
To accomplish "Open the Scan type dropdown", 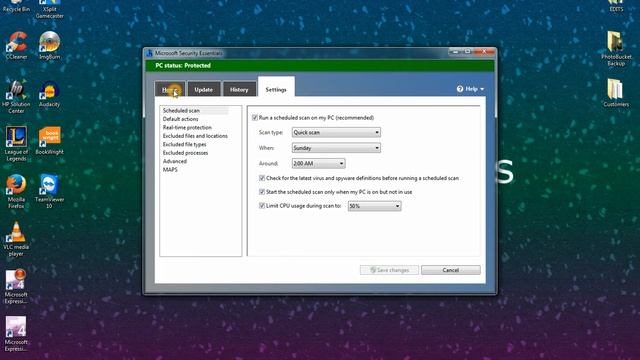I will click(x=336, y=132).
